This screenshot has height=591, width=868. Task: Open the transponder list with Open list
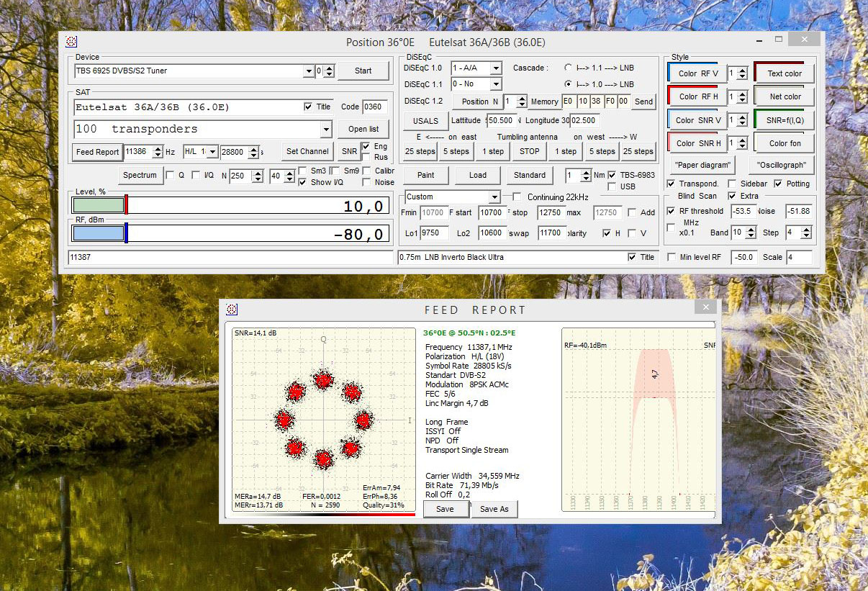tap(363, 129)
